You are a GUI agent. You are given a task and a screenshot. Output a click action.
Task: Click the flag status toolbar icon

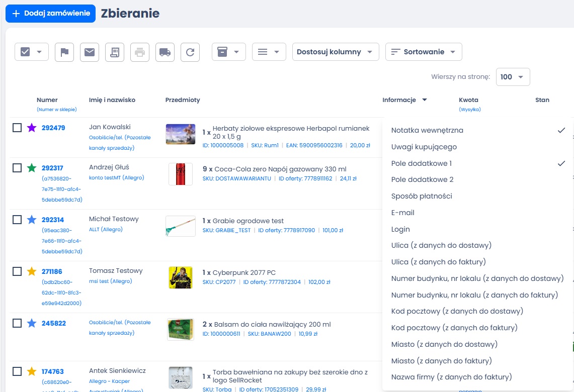(x=64, y=52)
